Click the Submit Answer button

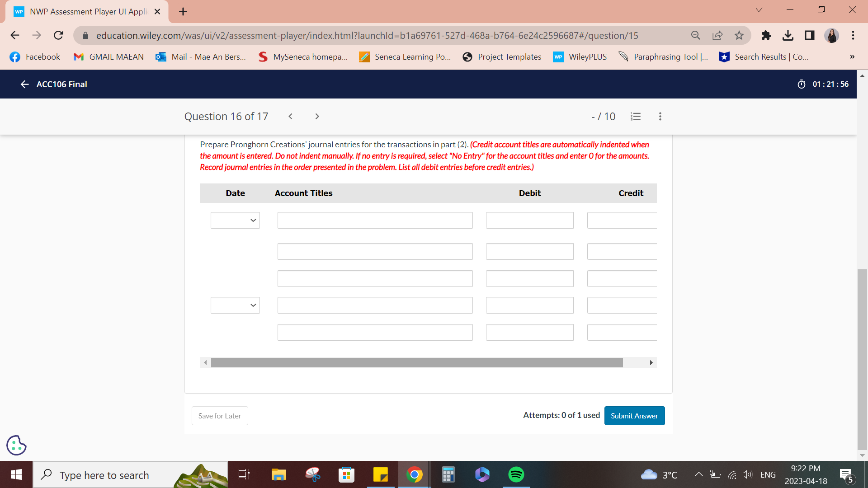pyautogui.click(x=634, y=415)
